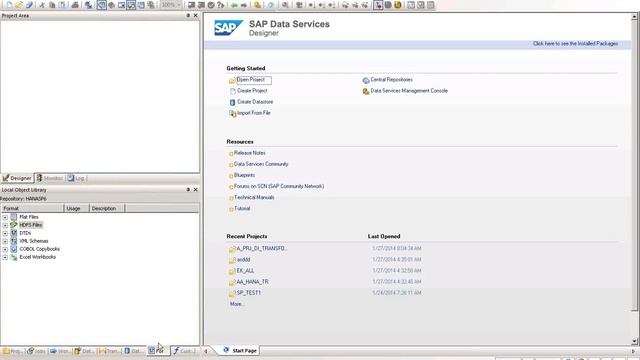Click the Print toolbar icon
Screen dimensions: 640x360
75,5
